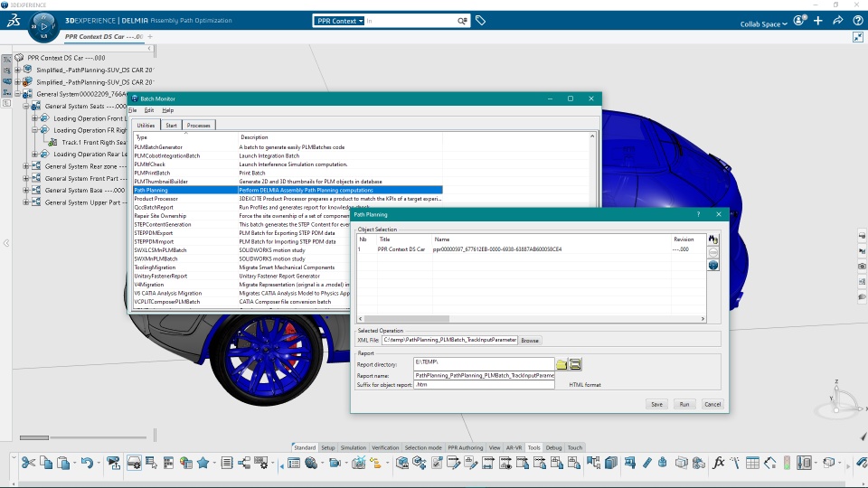Image resolution: width=868 pixels, height=488 pixels.
Task: Click the blue book catalog icon
Action: 610,463
